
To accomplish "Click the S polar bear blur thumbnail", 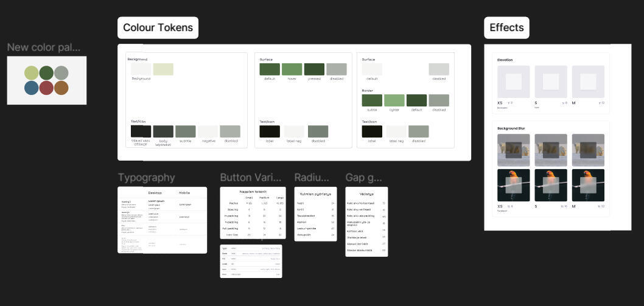I will coord(551,150).
